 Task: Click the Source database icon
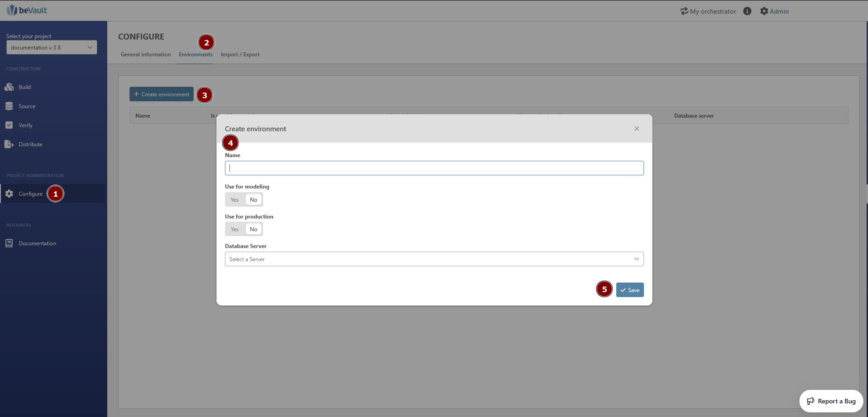[9, 106]
